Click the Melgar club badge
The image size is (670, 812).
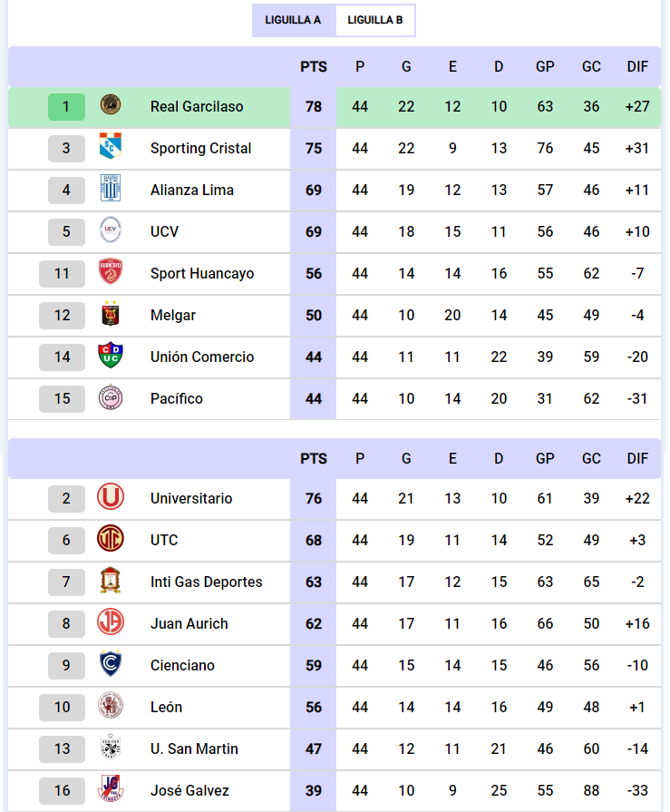[111, 315]
